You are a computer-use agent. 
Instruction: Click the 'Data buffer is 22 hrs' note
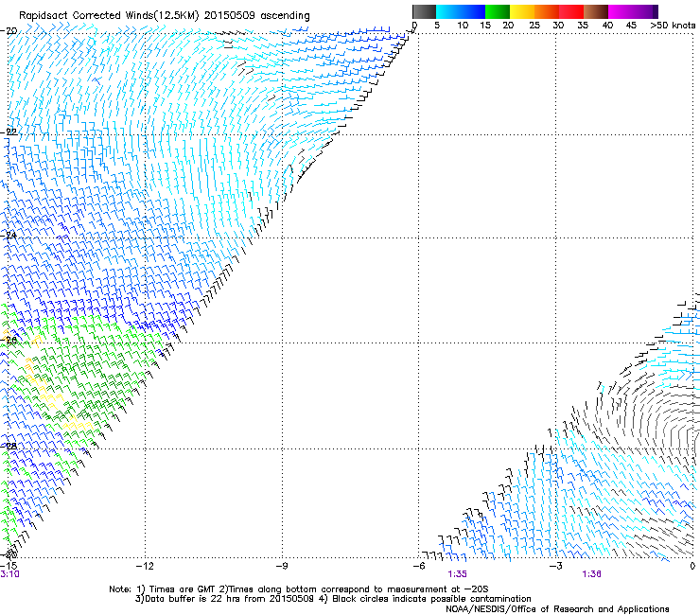(333, 599)
